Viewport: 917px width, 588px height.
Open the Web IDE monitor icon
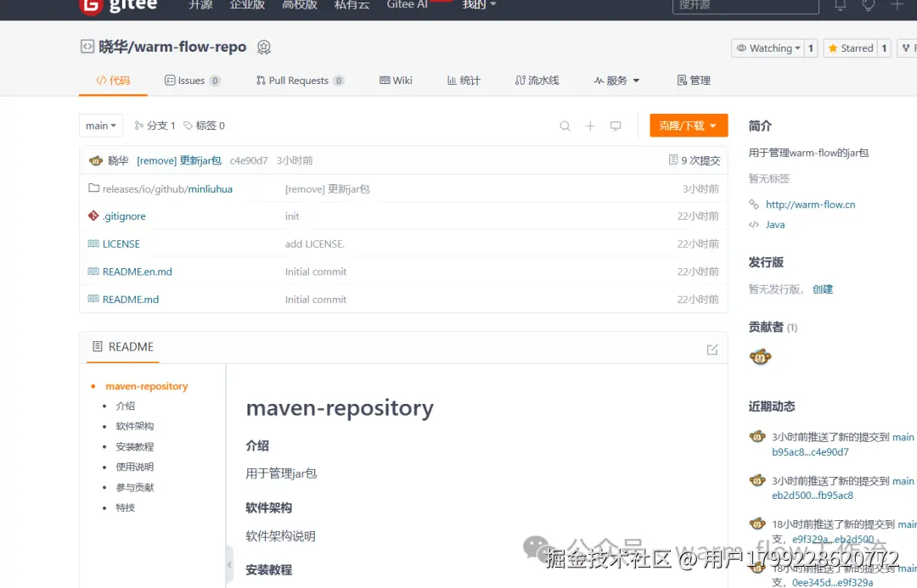[616, 126]
